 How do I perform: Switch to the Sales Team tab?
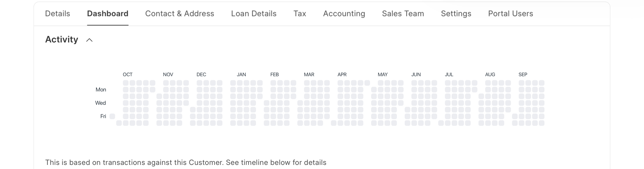pos(403,14)
